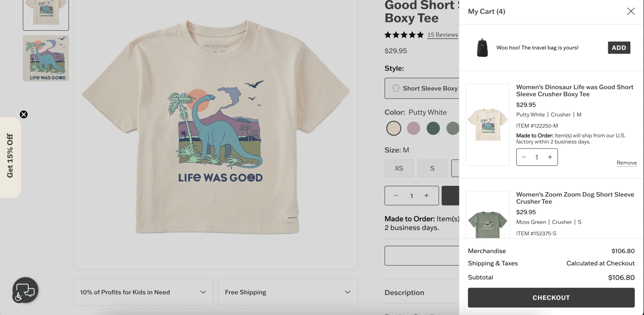
Task: Click the second product thumbnail
Action: pos(45,58)
